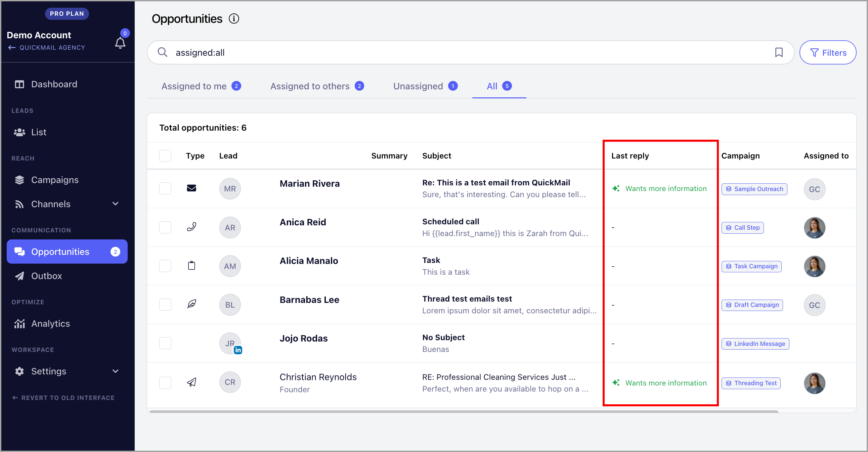
Task: Save search with bookmark icon
Action: [x=779, y=52]
